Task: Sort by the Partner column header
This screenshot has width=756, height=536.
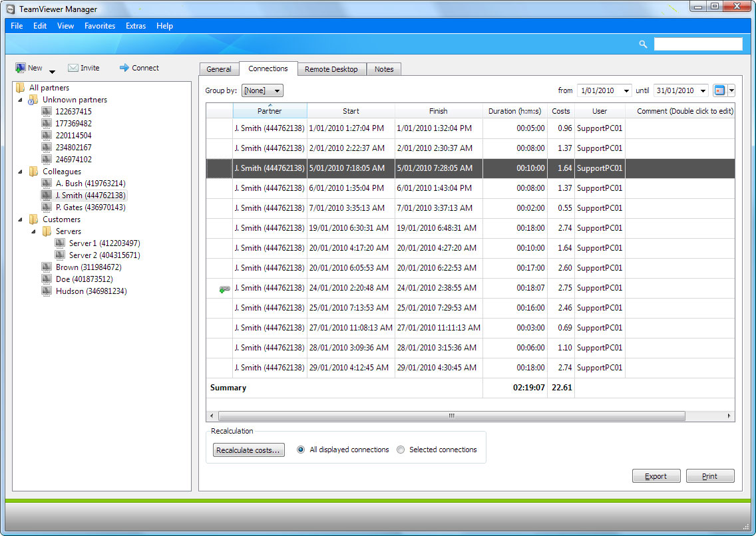Action: click(x=270, y=111)
